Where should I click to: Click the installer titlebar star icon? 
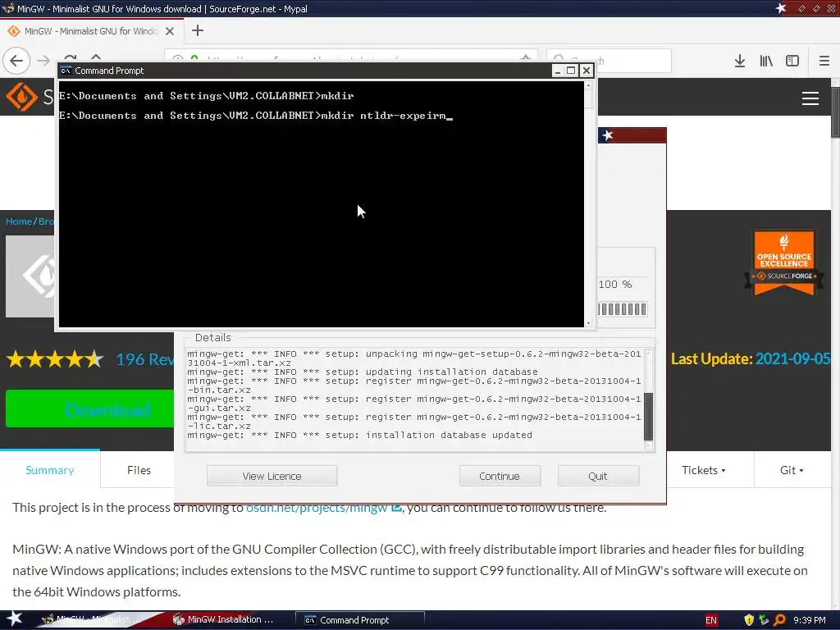(608, 135)
